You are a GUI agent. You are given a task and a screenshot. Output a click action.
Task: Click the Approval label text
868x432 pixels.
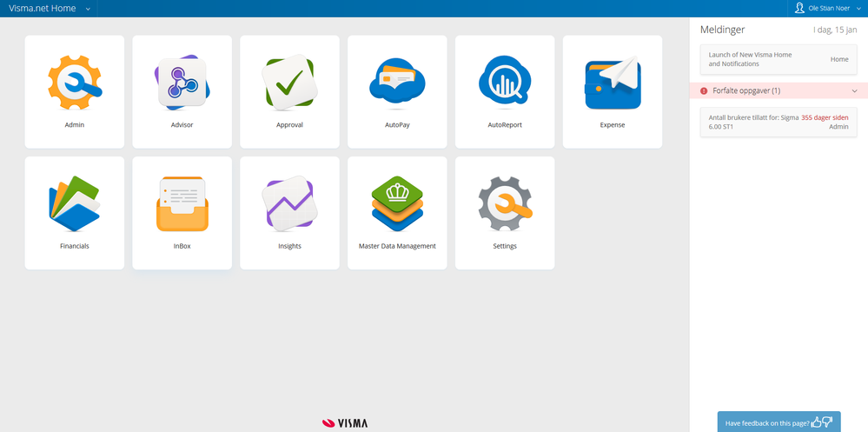[x=289, y=125]
